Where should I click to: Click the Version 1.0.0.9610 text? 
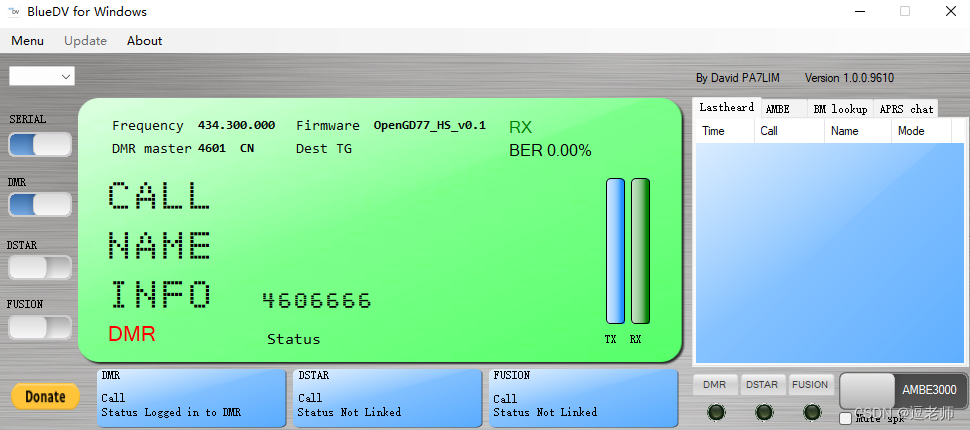pyautogui.click(x=849, y=78)
